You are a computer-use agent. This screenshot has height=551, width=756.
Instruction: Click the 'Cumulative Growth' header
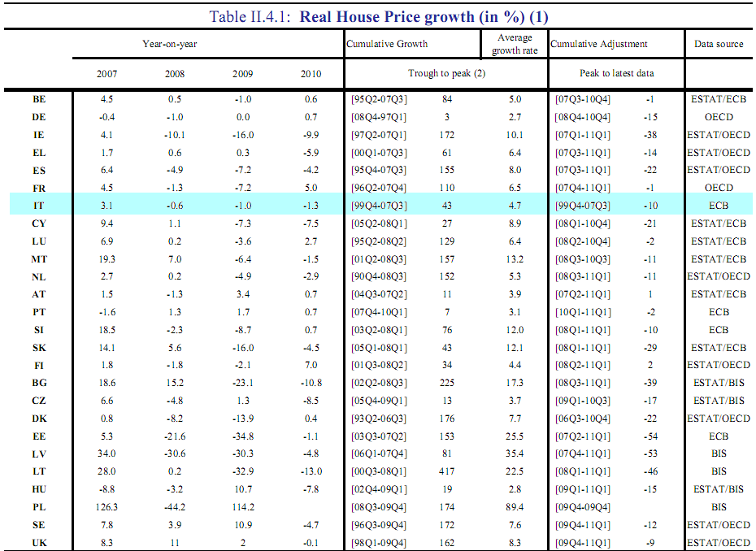(387, 44)
